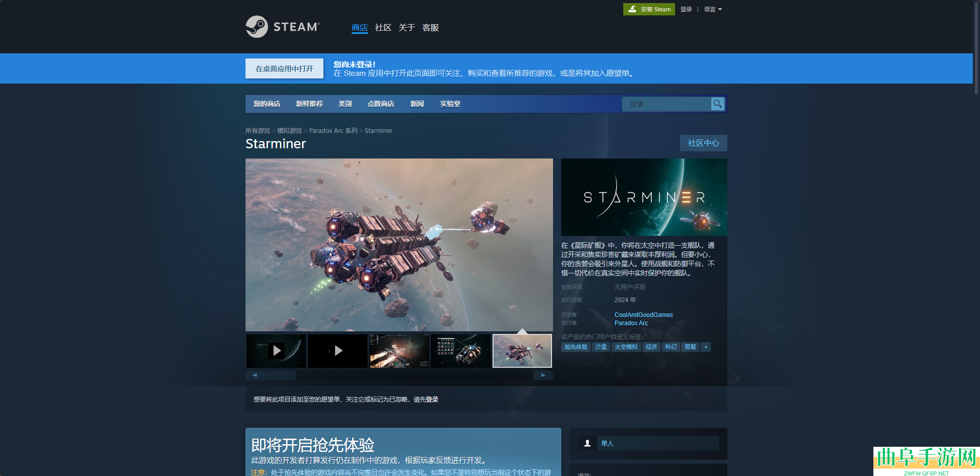Screen dimensions: 980x476
Task: Click the 科幻 tag
Action: click(671, 347)
